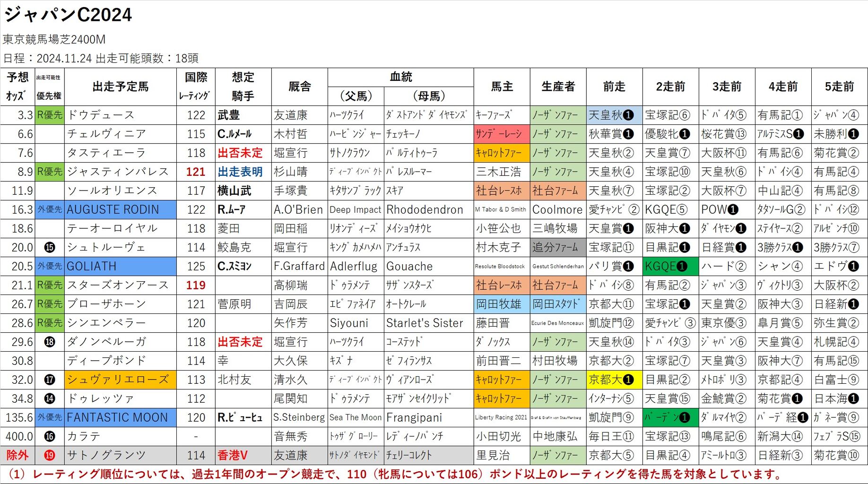Select the dam name "Starlet's Sister"
Image resolution: width=868 pixels, height=484 pixels.
pos(425,323)
